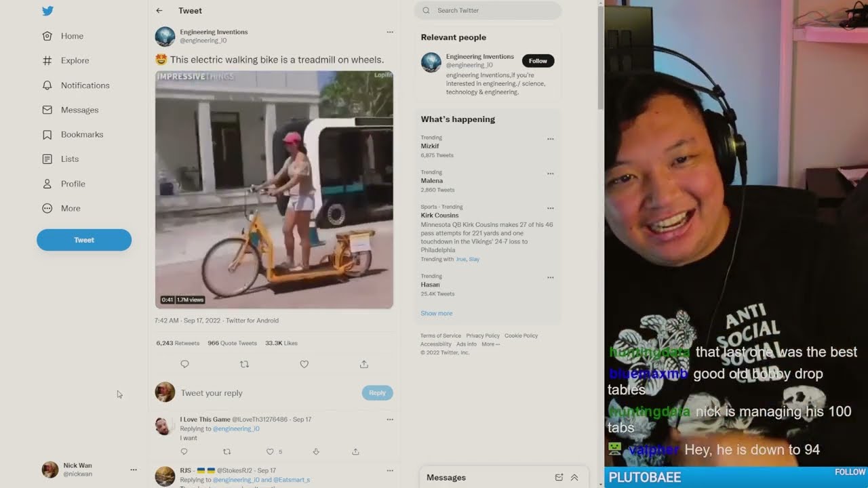868x488 pixels.
Task: Open Notifications in sidebar
Action: pyautogui.click(x=76, y=85)
